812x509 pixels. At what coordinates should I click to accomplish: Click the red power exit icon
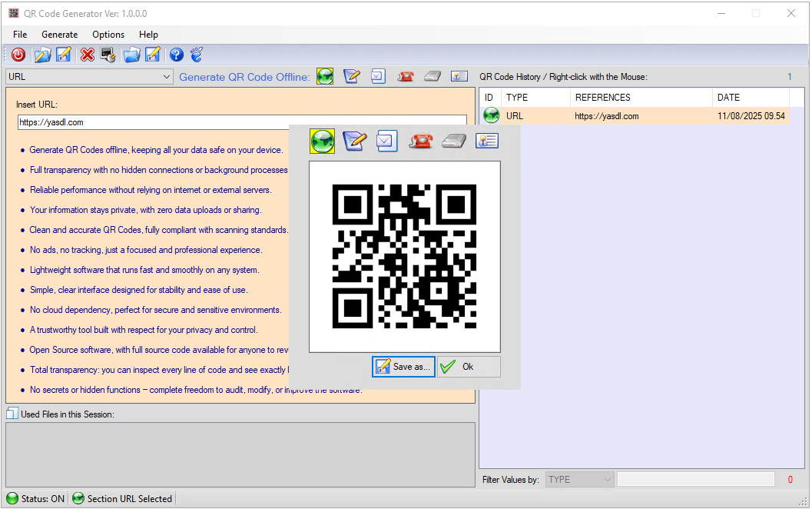18,55
